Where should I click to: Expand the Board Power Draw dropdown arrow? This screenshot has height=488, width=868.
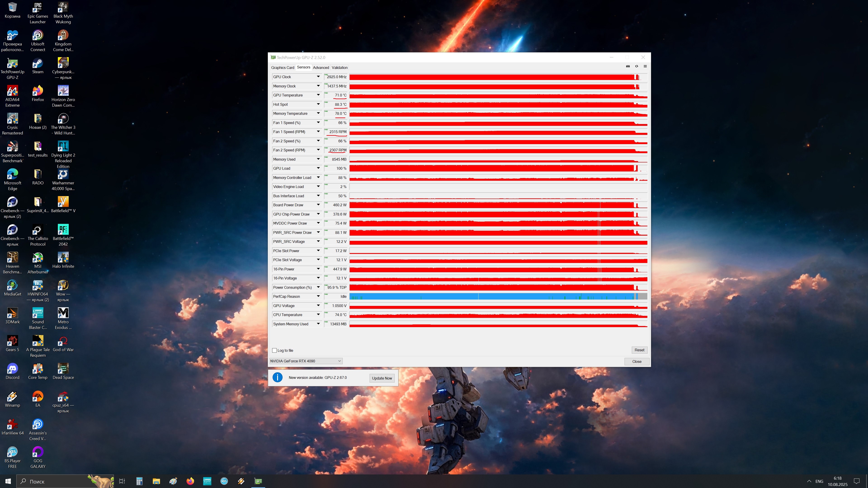(x=318, y=205)
